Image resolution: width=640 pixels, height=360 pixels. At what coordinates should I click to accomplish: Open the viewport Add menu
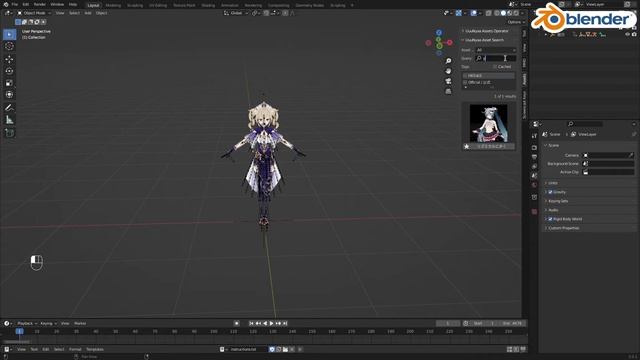[88, 13]
